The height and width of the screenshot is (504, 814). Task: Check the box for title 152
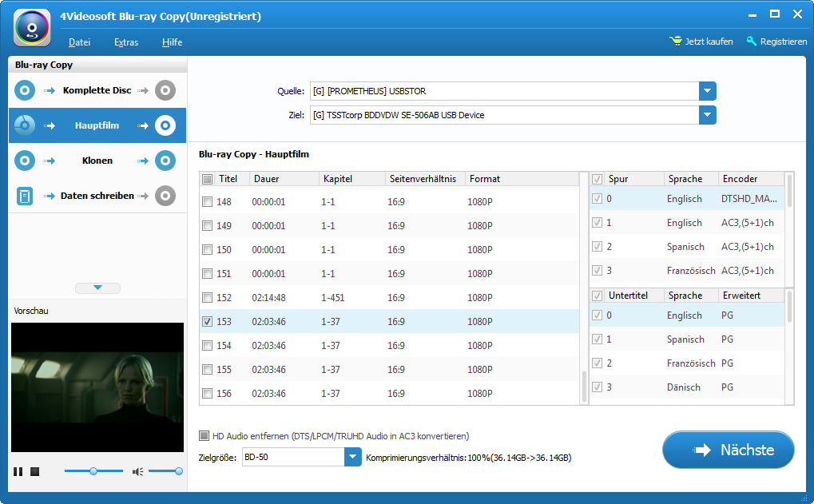click(208, 298)
